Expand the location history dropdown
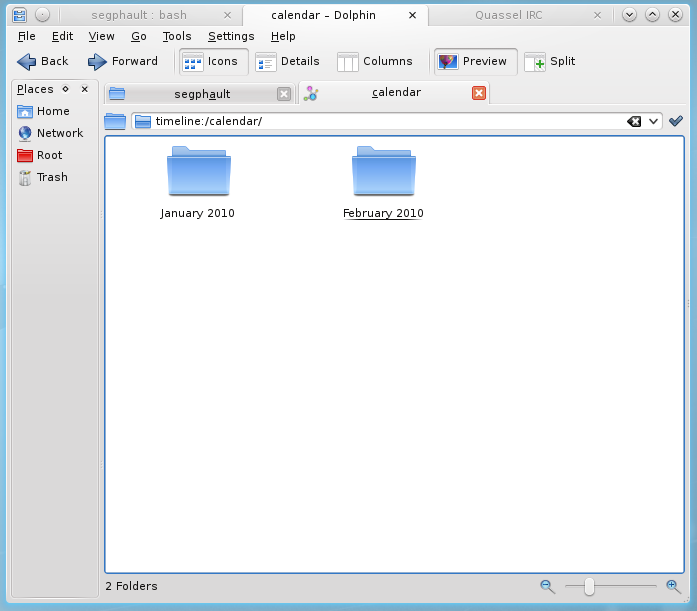Screen dimensions: 697x611 pyautogui.click(x=653, y=121)
